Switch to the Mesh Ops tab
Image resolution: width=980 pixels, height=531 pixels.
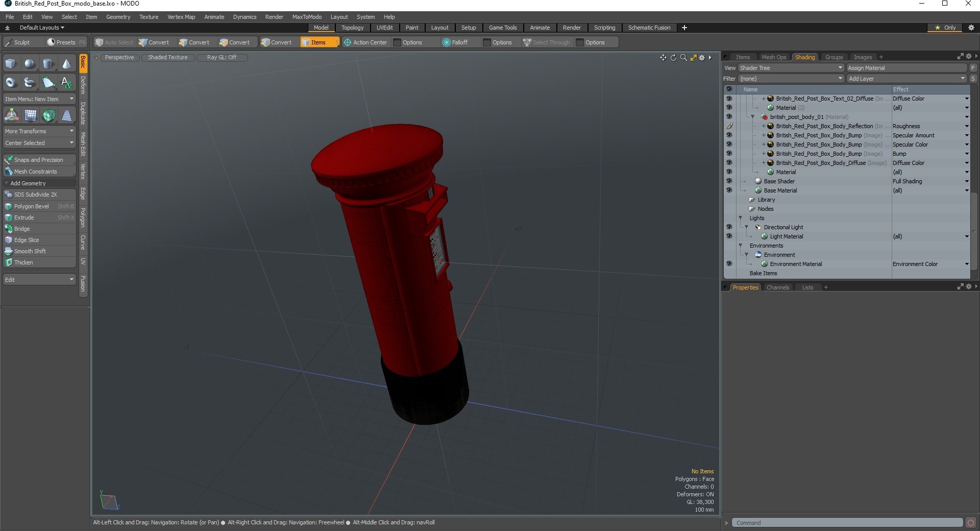tap(774, 57)
